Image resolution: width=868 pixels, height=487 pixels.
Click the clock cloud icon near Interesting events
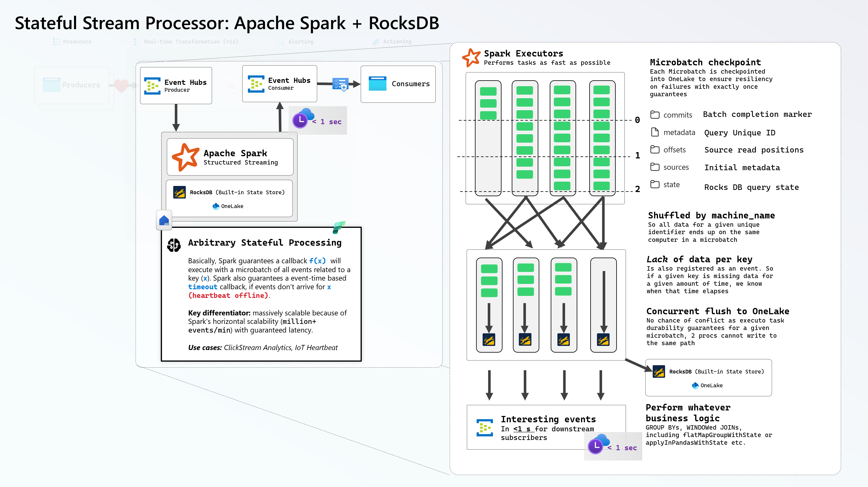(598, 444)
